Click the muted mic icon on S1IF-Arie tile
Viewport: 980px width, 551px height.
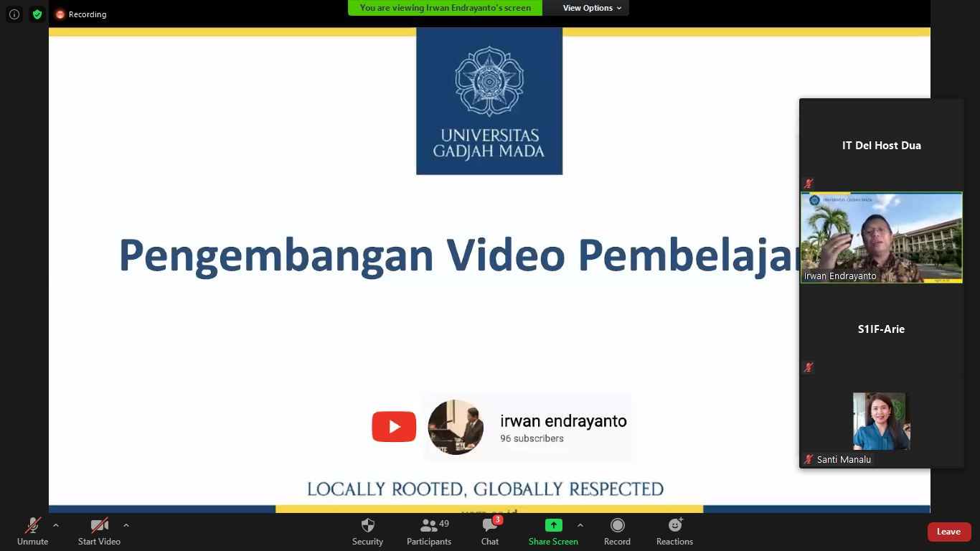tap(809, 367)
